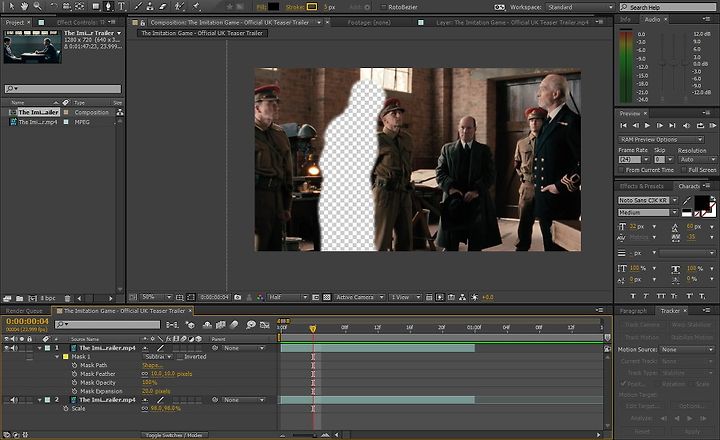Screen dimensions: 720x440
Task: Click new folder icon in Project panel
Action: click(x=19, y=298)
